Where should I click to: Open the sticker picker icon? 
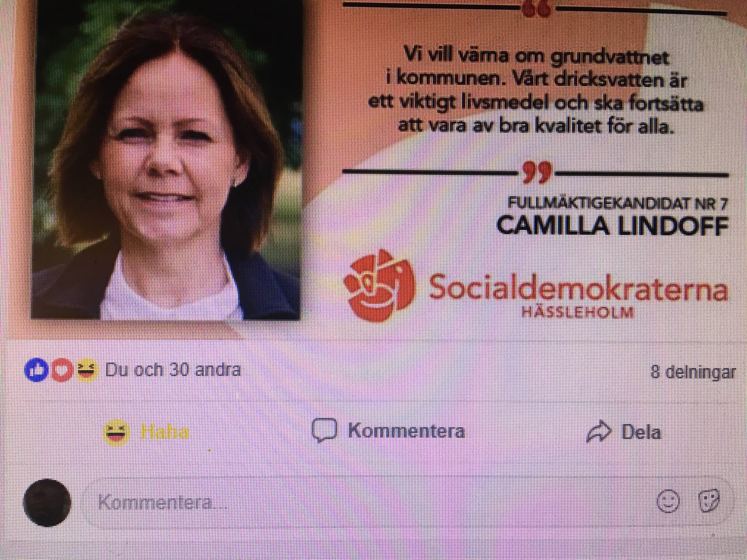click(x=709, y=501)
